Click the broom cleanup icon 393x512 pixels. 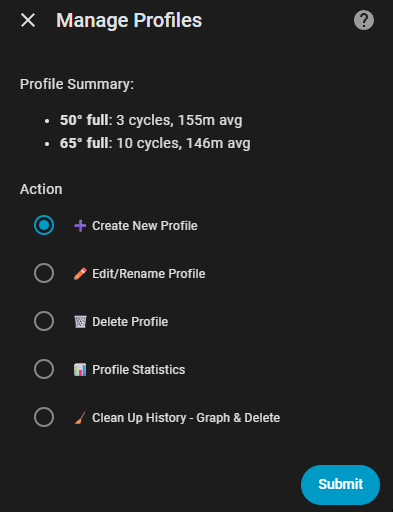pyautogui.click(x=80, y=418)
